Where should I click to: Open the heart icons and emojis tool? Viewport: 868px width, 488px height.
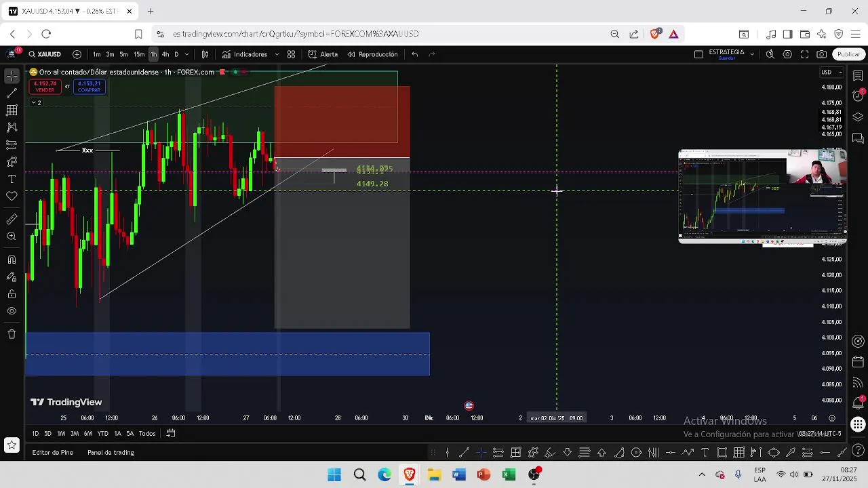12,196
